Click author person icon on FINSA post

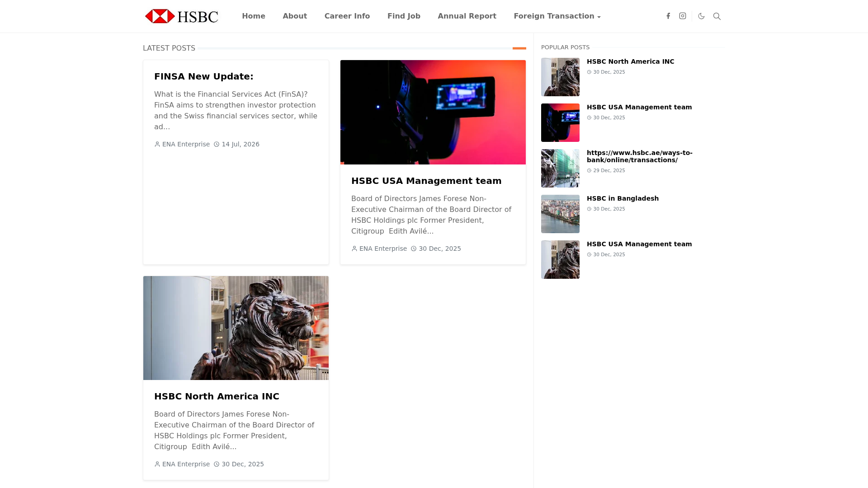point(157,144)
